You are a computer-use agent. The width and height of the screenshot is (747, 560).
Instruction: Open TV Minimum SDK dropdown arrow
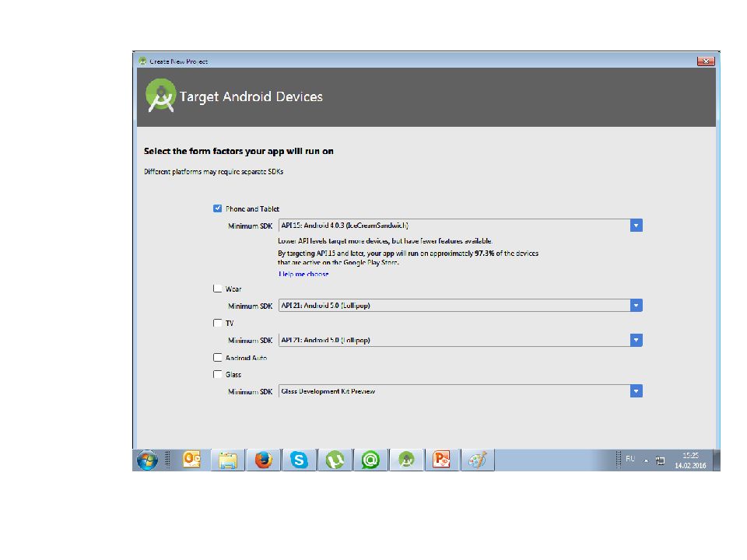click(x=636, y=340)
